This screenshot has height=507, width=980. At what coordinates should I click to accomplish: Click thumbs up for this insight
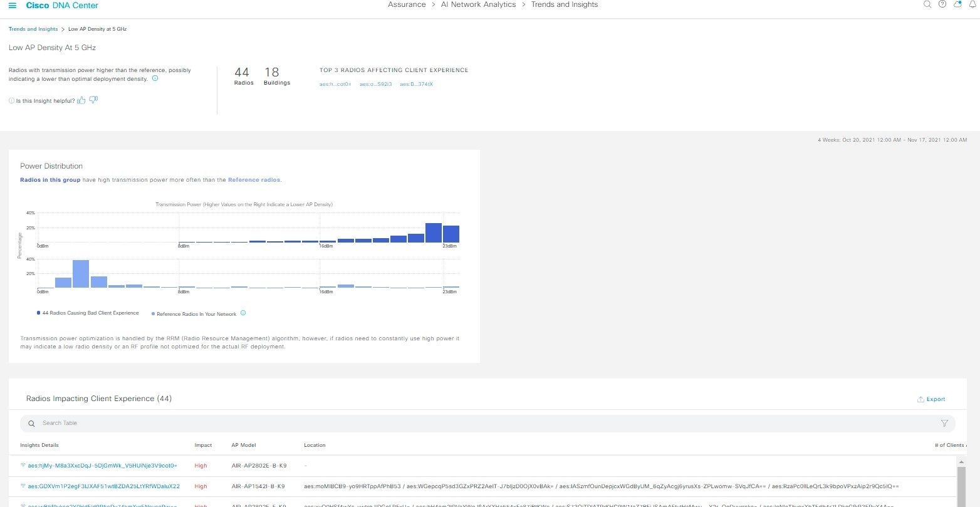81,100
